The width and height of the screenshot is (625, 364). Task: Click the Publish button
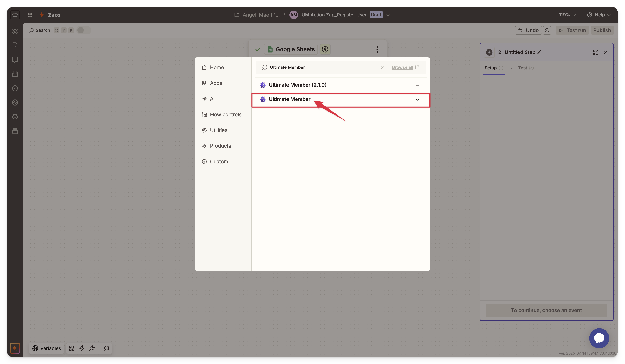pyautogui.click(x=602, y=30)
